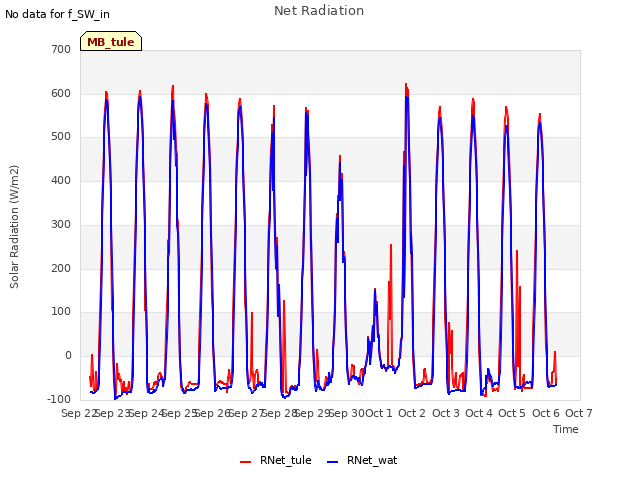The height and width of the screenshot is (480, 640).
Task: Click the Oct 7 x-axis label
Action: coord(579,413)
